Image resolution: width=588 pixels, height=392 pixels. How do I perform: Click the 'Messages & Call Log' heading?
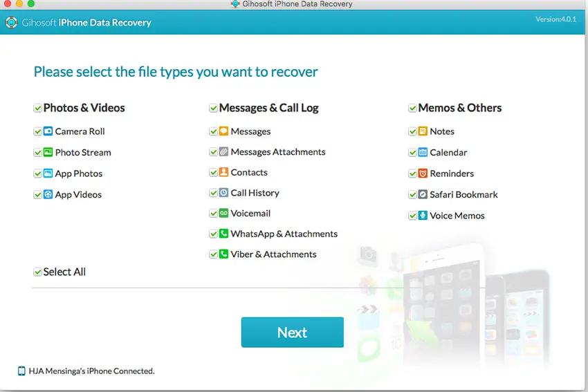tap(269, 108)
